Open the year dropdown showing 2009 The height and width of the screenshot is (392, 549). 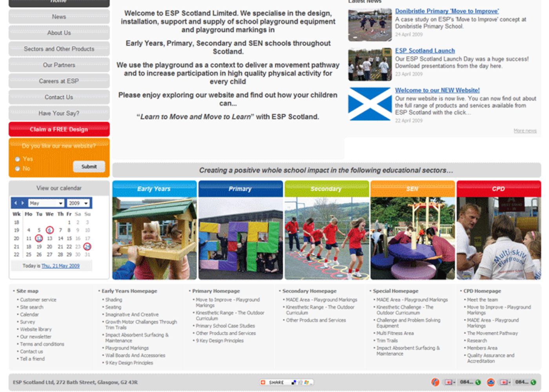(78, 203)
